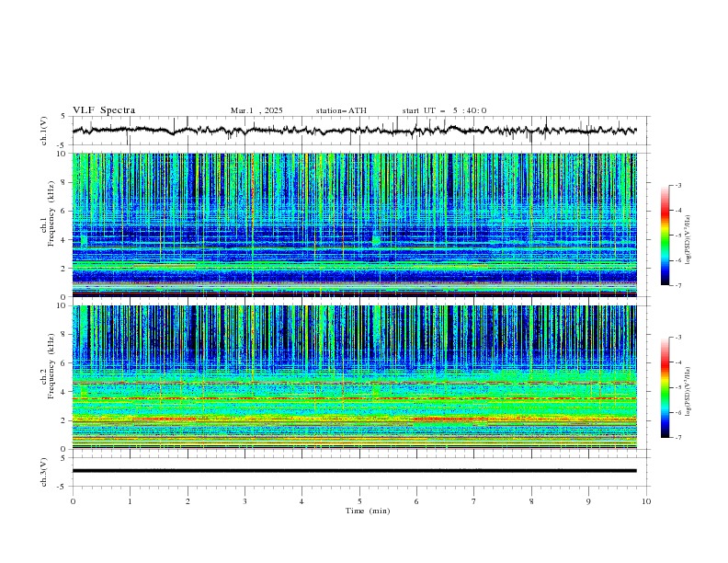Click the "Time (min)" axis label
Image resolution: width=728 pixels, height=563 pixels.
(x=368, y=511)
